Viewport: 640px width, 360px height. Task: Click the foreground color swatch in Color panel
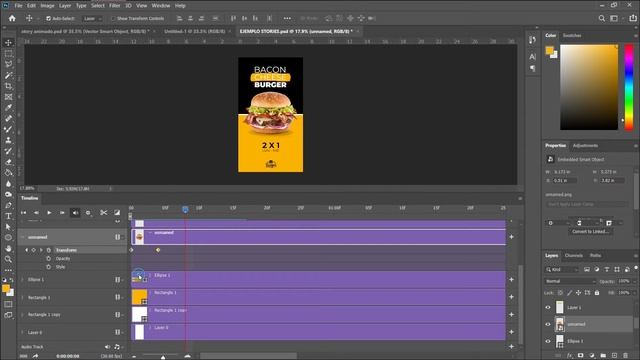549,51
